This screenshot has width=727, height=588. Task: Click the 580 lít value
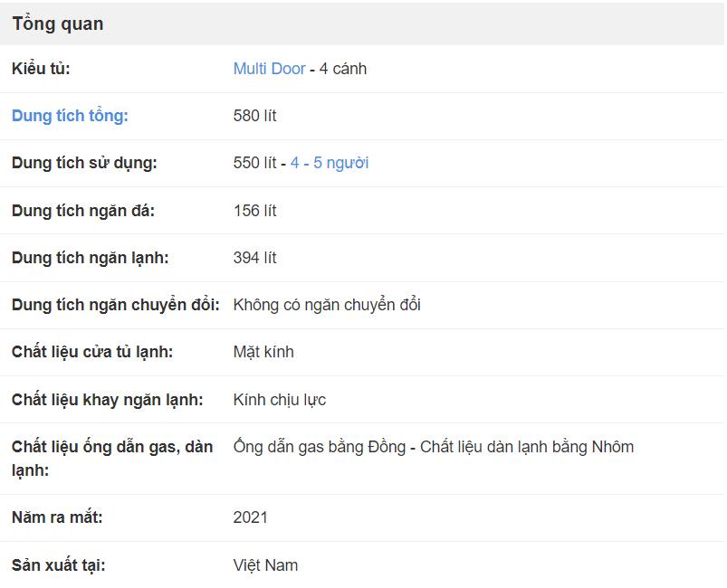coord(254,116)
